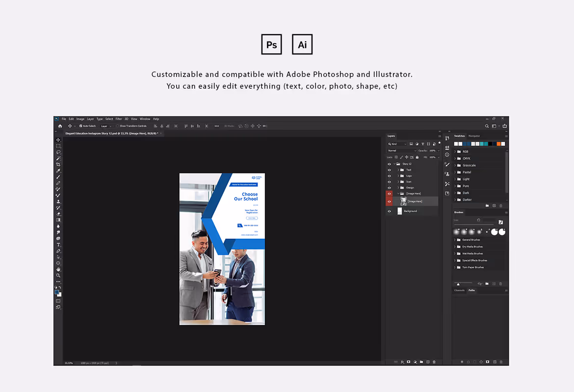Select the [Image Here] smart object thumbnail

[403, 201]
